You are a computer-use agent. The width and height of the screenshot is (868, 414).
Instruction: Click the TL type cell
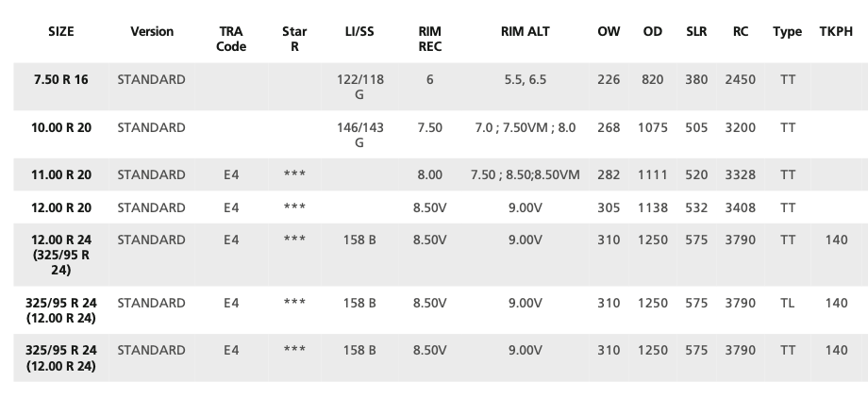[x=787, y=304]
